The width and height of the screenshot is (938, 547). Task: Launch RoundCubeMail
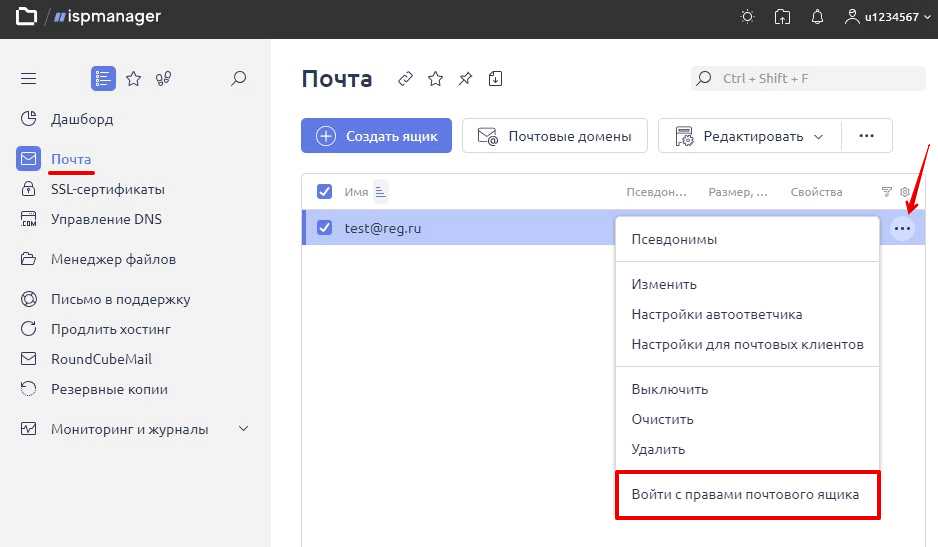pyautogui.click(x=101, y=359)
